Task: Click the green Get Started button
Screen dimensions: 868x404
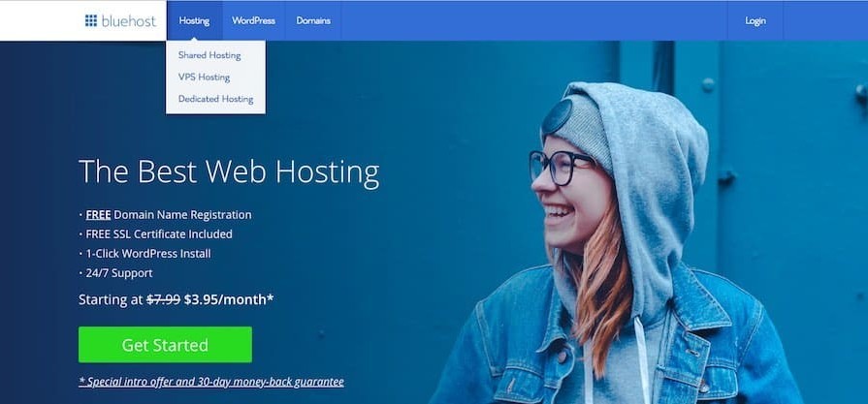Action: pos(165,345)
